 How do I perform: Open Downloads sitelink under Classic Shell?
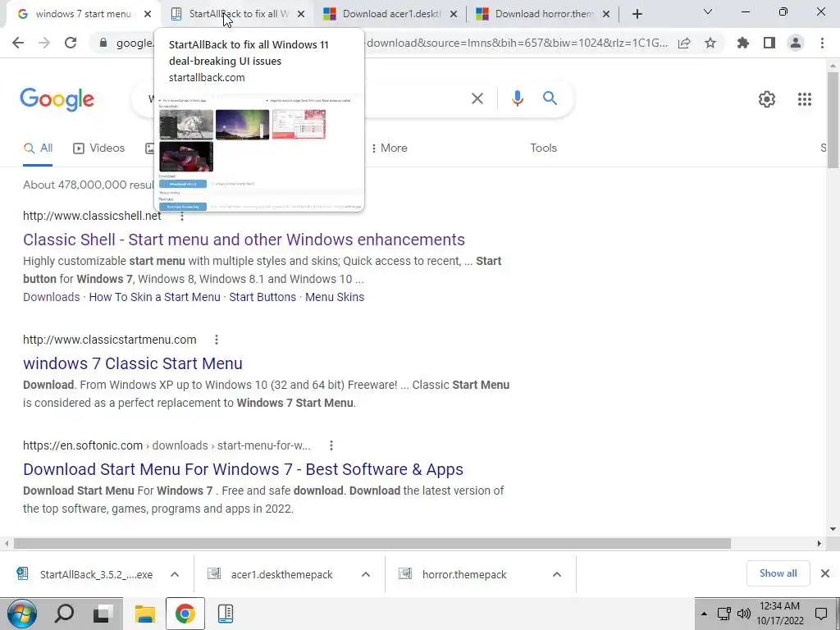52,297
